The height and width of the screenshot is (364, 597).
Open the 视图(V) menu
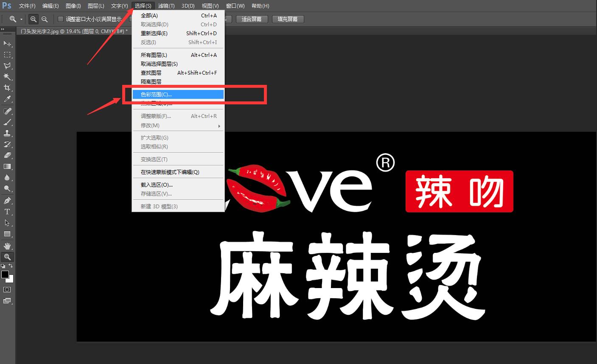210,6
